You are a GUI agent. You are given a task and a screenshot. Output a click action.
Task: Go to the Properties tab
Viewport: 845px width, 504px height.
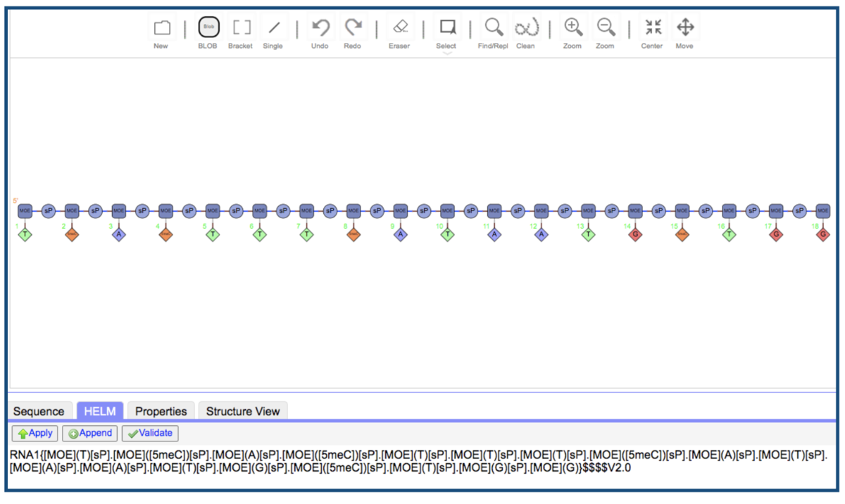point(161,412)
